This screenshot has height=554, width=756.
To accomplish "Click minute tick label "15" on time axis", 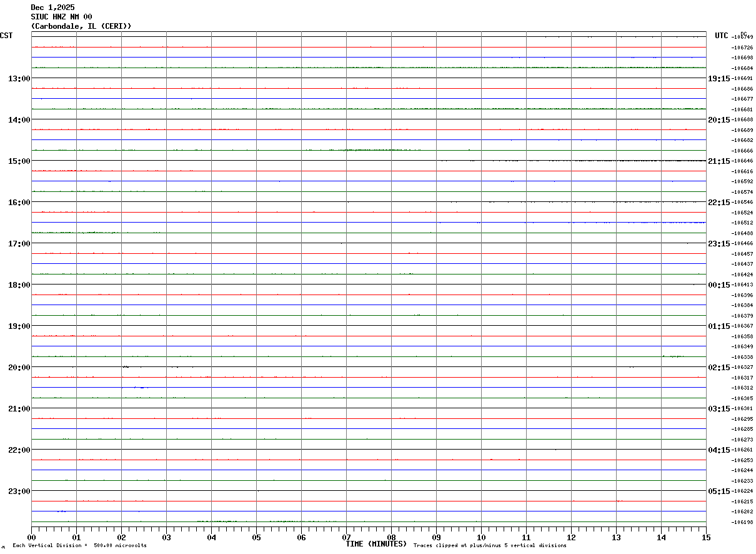I will point(706,537).
